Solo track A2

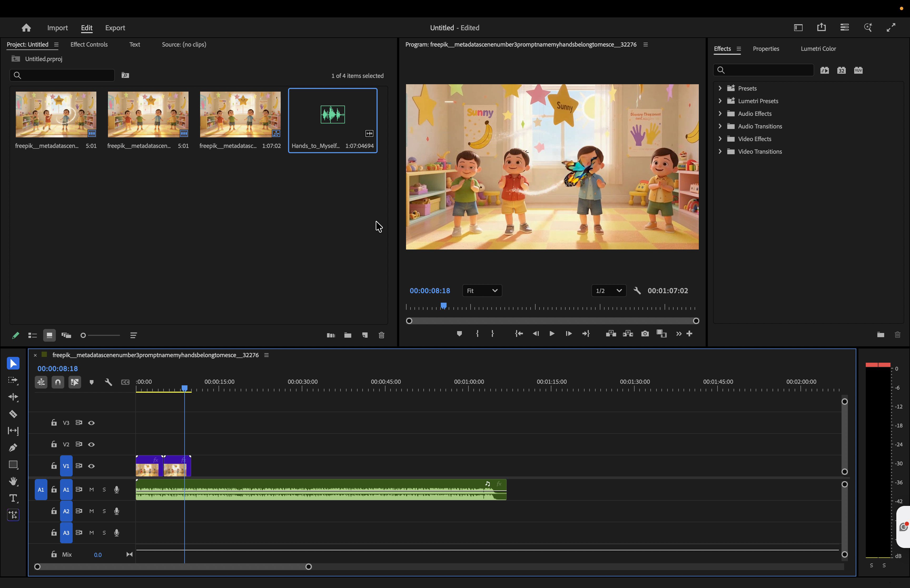(104, 511)
